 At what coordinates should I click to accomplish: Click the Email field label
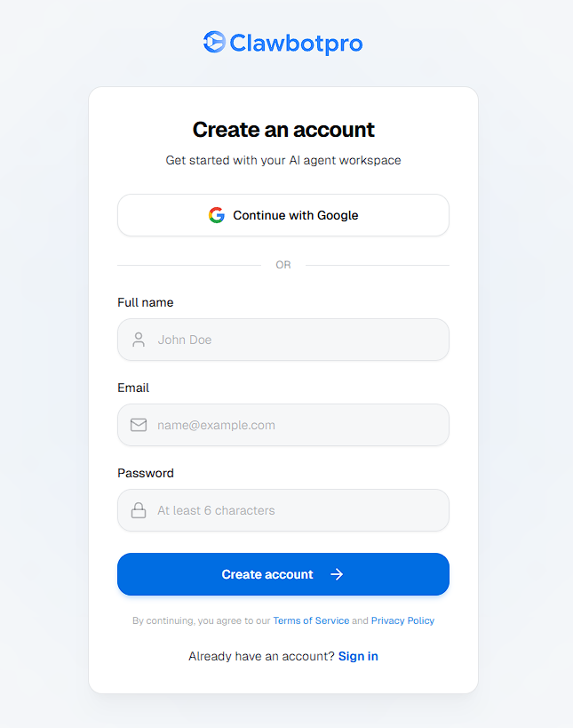[x=133, y=388]
